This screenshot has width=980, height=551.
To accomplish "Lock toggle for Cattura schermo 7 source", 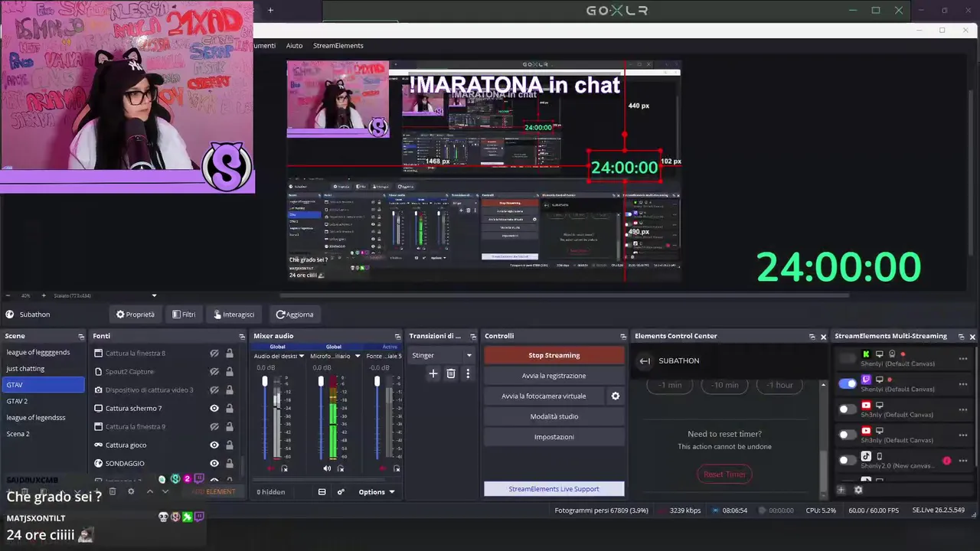I will 230,408.
